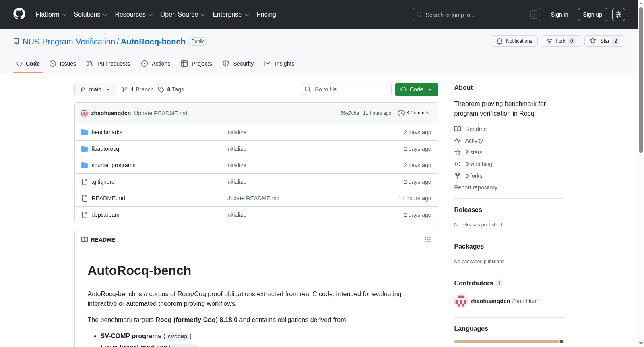Click the pulse icon beside Activity

pyautogui.click(x=458, y=141)
